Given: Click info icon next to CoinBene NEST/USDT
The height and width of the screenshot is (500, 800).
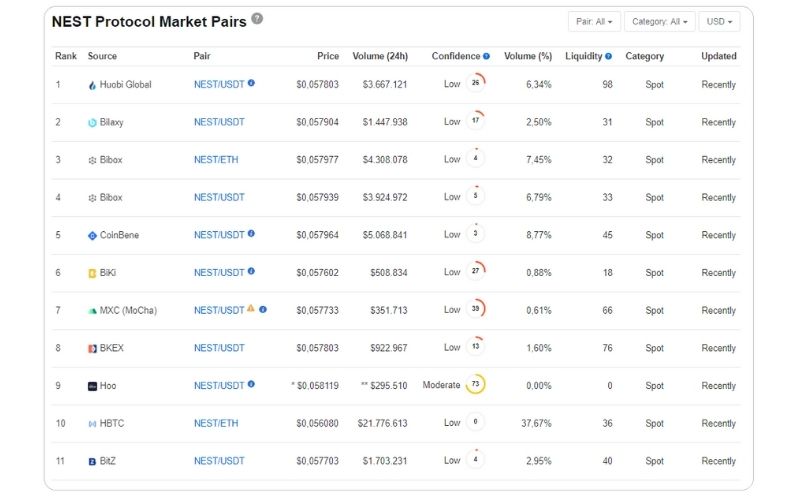Looking at the screenshot, I should (251, 233).
